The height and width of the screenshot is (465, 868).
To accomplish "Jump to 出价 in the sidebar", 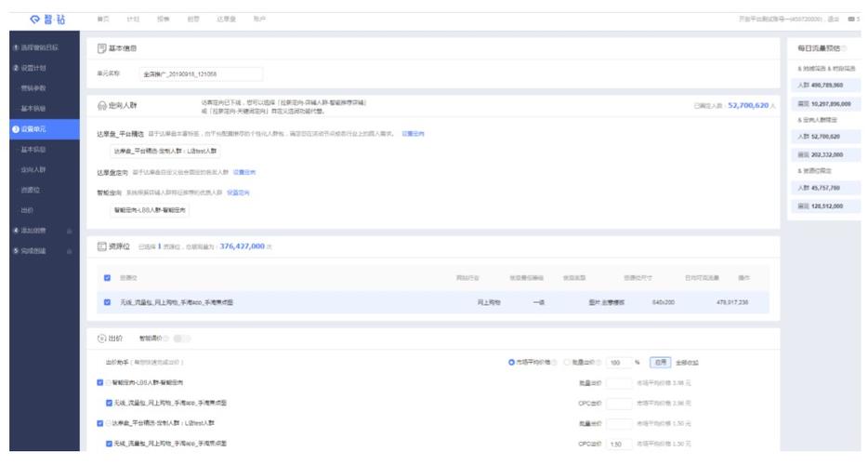I will point(27,210).
